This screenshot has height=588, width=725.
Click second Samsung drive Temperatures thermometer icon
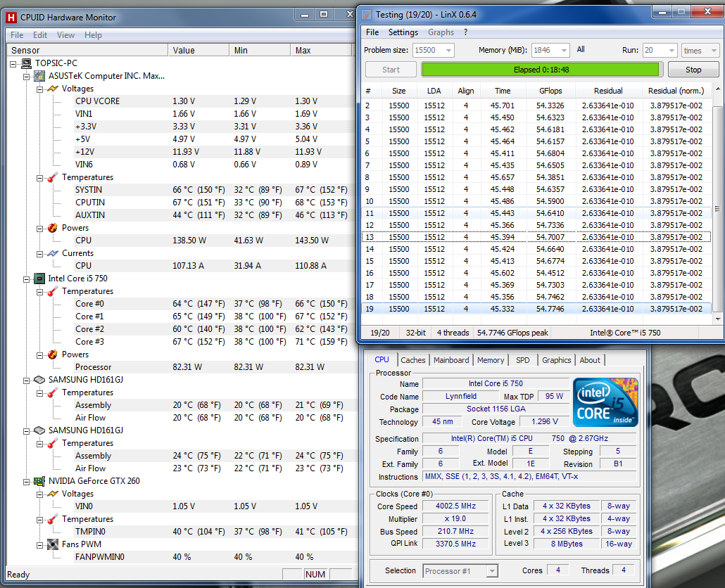click(53, 443)
